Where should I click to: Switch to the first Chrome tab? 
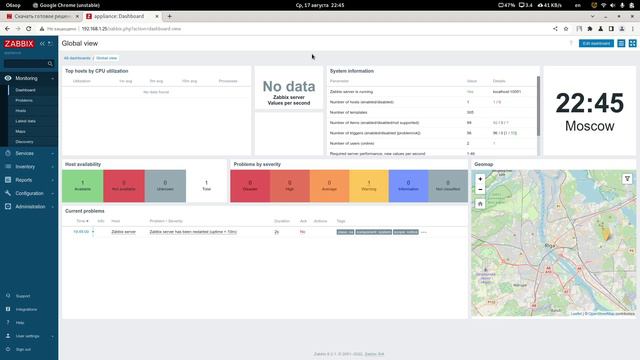point(42,16)
